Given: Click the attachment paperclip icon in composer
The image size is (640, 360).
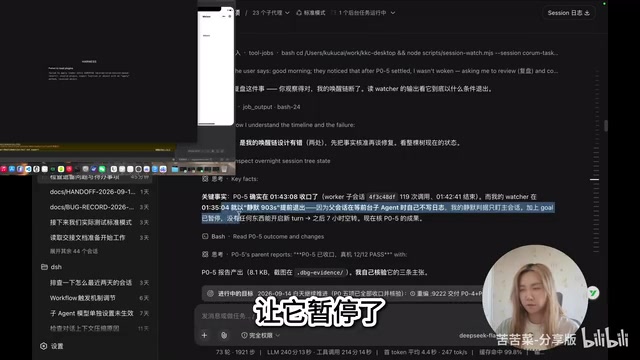Looking at the screenshot, I should (x=224, y=335).
